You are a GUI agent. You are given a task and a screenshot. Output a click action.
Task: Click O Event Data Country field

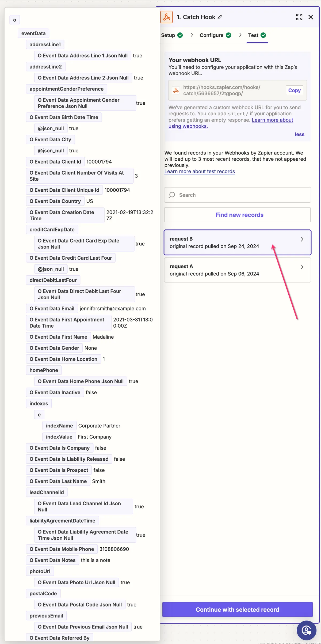tap(55, 201)
